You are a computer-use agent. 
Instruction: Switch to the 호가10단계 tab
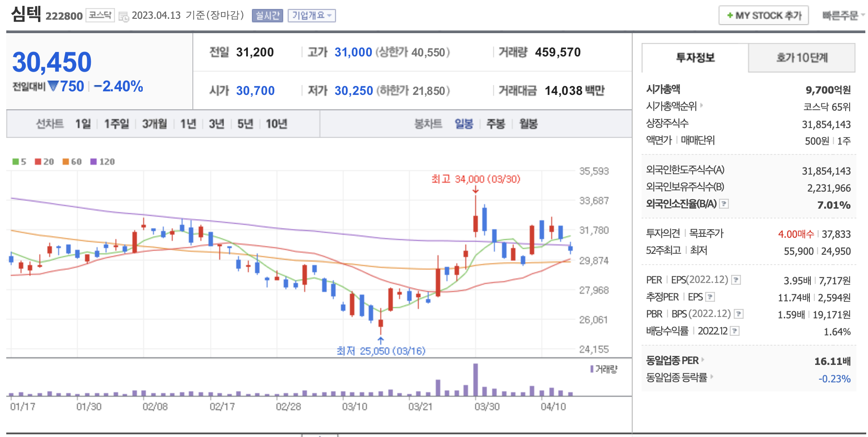tap(801, 58)
